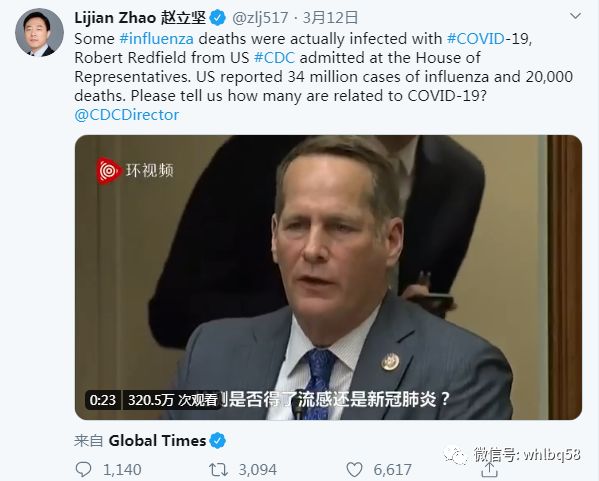The image size is (599, 481).
Task: Expand the tweet options chevron
Action: tap(575, 16)
